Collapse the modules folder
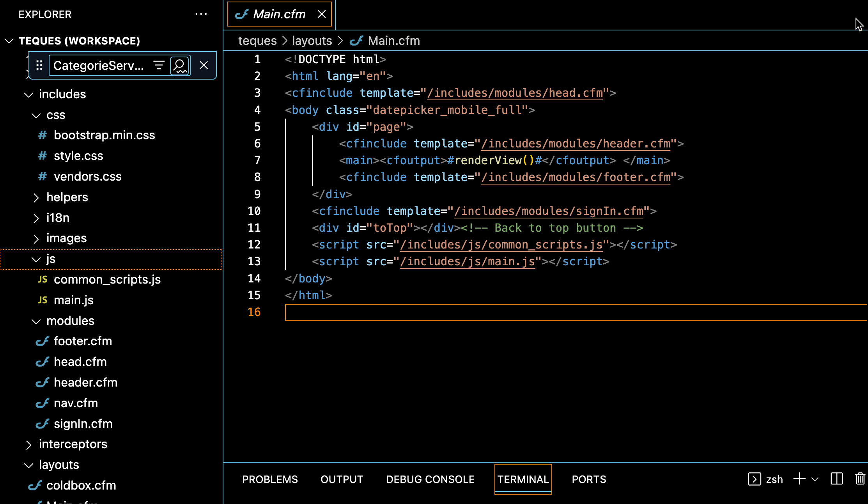The image size is (868, 504). tap(36, 321)
